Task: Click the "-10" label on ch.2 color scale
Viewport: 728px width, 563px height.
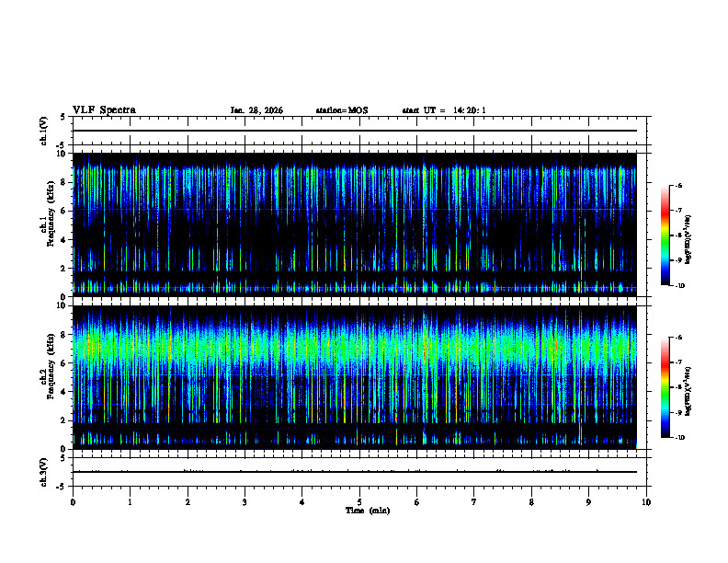Action: click(x=680, y=438)
